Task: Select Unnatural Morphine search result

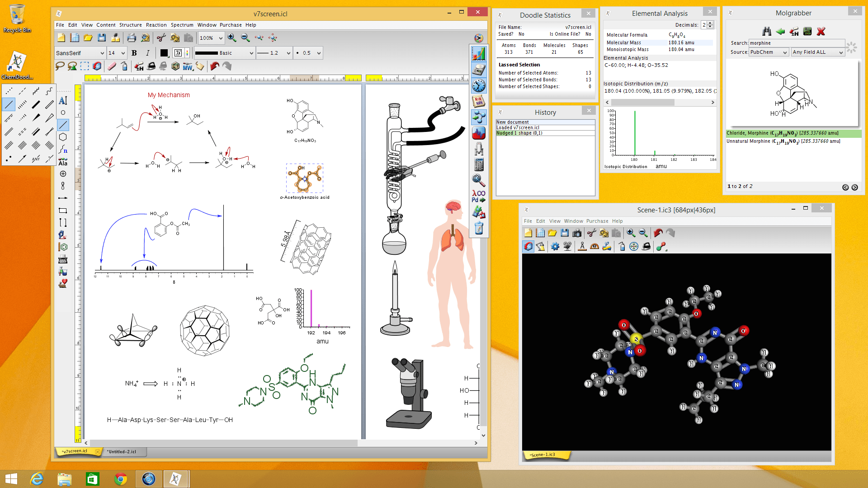Action: click(782, 141)
